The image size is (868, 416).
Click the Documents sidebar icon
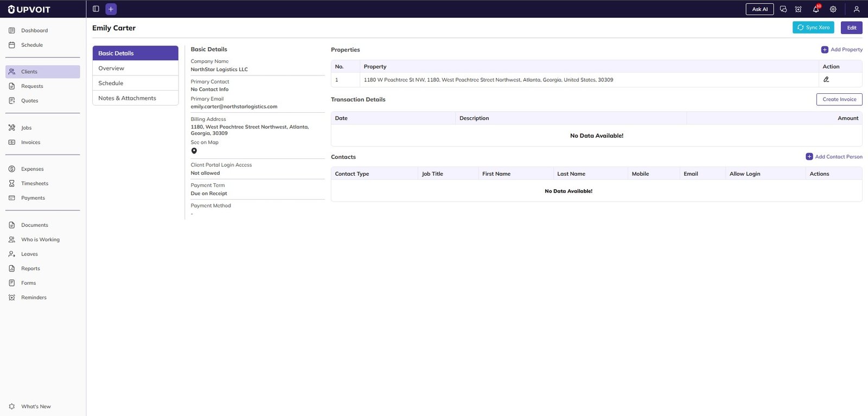12,225
